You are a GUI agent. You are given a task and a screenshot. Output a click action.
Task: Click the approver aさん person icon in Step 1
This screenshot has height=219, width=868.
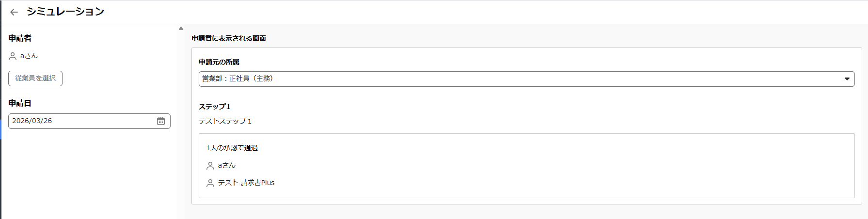point(210,166)
